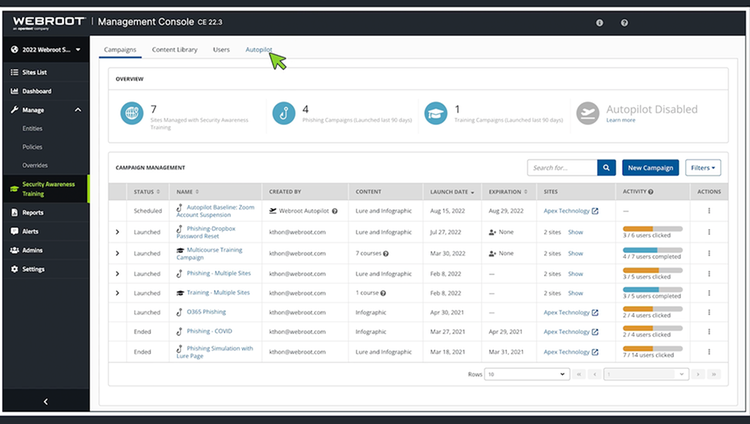
Task: Click the search magnifier button
Action: (x=606, y=167)
